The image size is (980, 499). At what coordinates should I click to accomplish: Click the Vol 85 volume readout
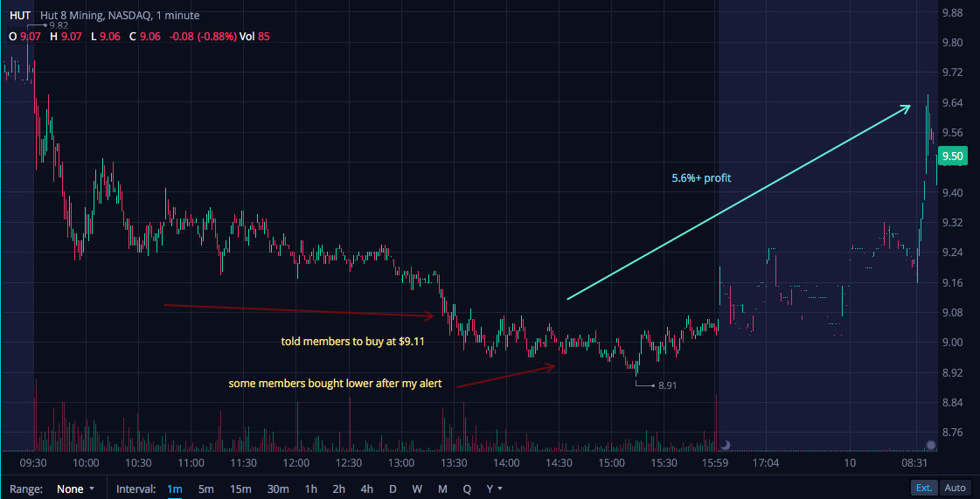click(254, 36)
